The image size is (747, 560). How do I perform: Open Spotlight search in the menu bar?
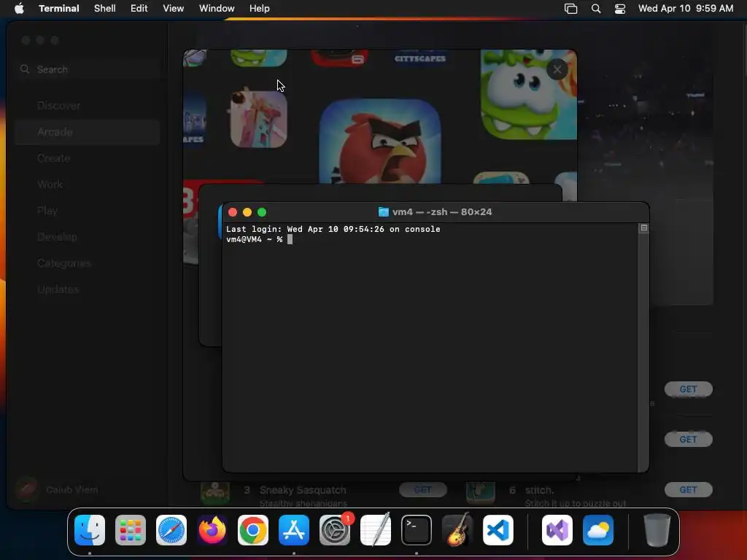coord(595,8)
